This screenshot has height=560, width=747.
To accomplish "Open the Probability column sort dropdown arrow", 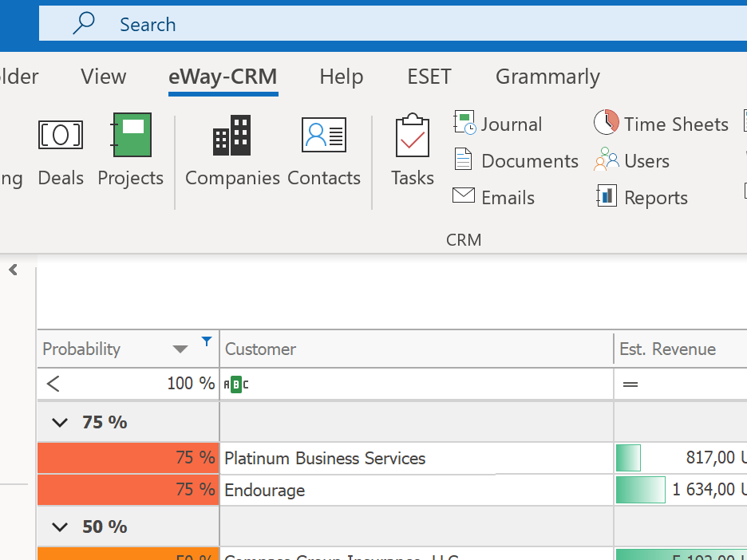I will pyautogui.click(x=180, y=349).
